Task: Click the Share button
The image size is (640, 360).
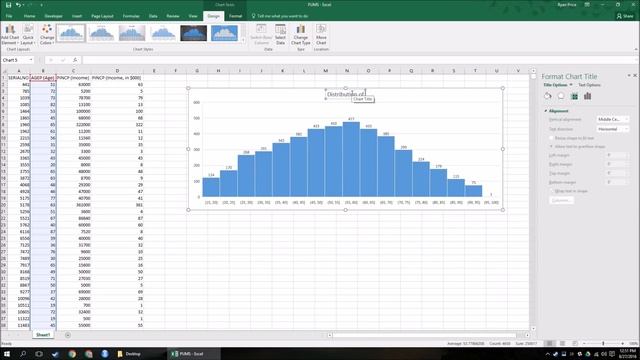Action: [625, 16]
